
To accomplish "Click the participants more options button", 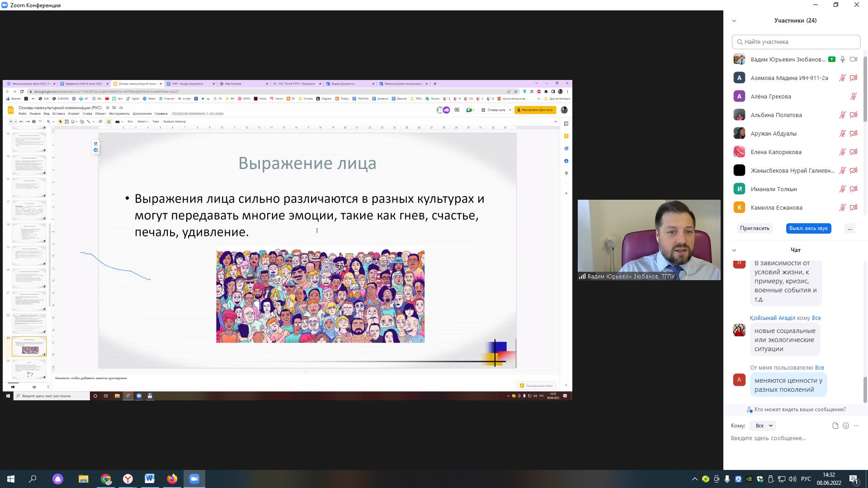I will pyautogui.click(x=849, y=229).
